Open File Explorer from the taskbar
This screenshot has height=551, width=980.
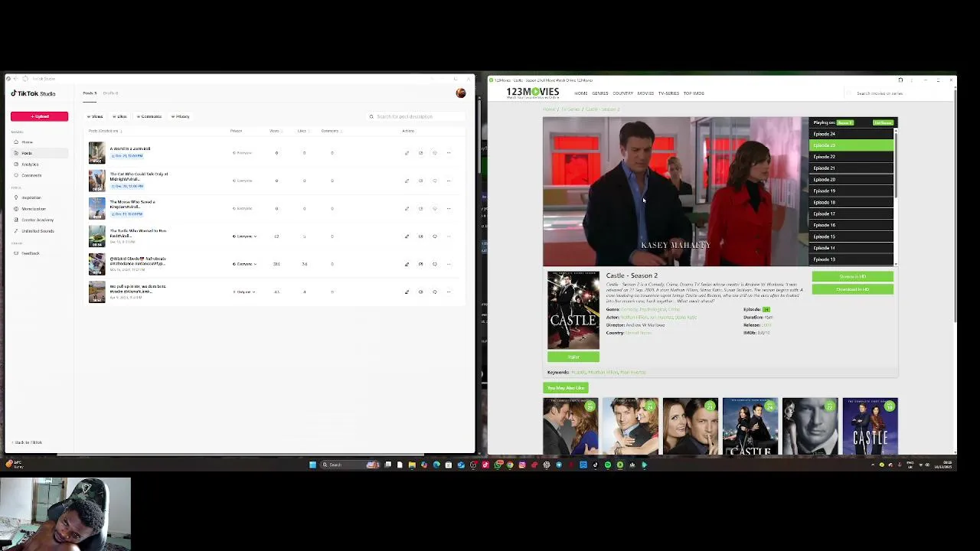[x=412, y=465]
